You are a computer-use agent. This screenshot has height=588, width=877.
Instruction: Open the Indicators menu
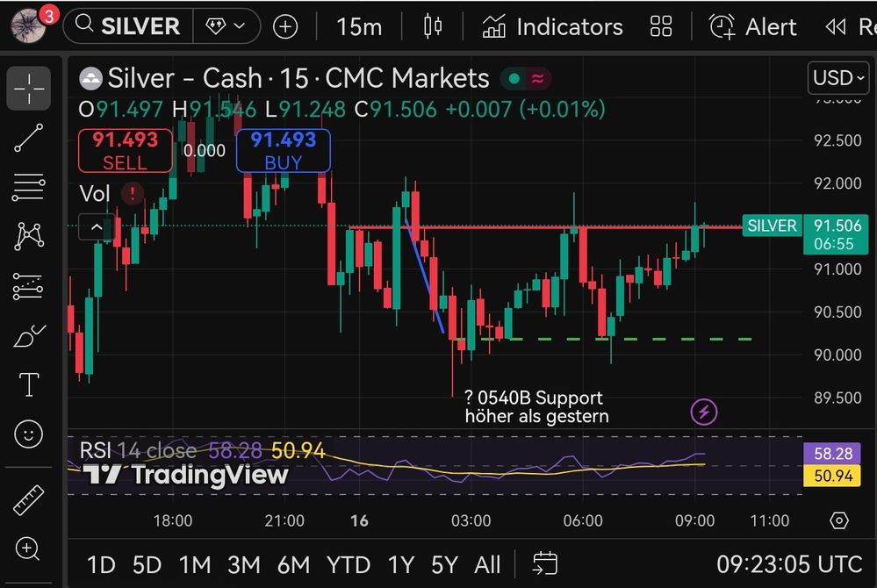click(552, 26)
